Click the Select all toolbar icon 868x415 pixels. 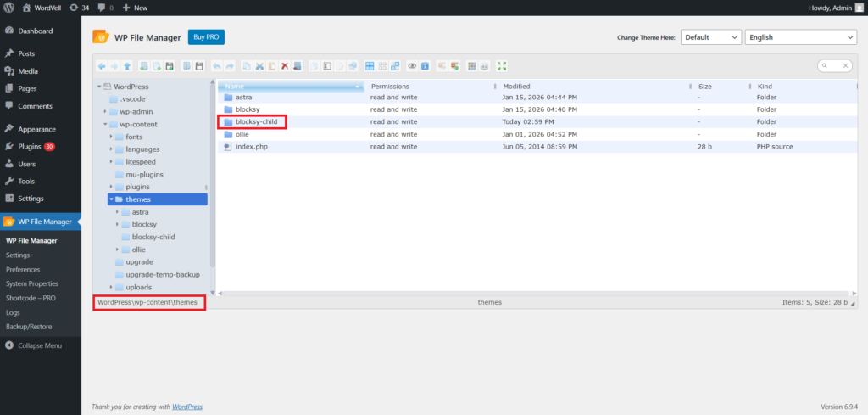pos(370,66)
